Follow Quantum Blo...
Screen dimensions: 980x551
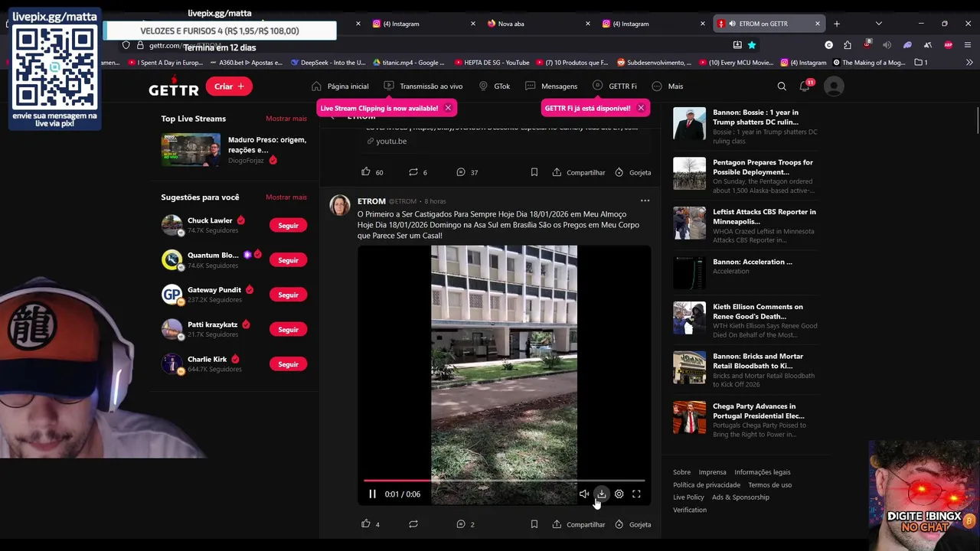point(288,260)
